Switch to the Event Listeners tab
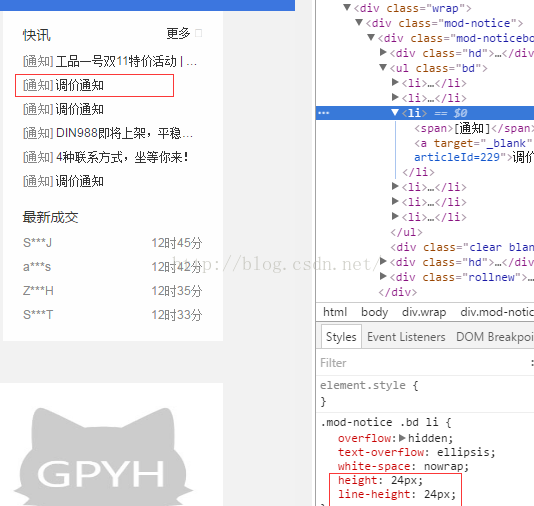The image size is (534, 506). point(406,337)
